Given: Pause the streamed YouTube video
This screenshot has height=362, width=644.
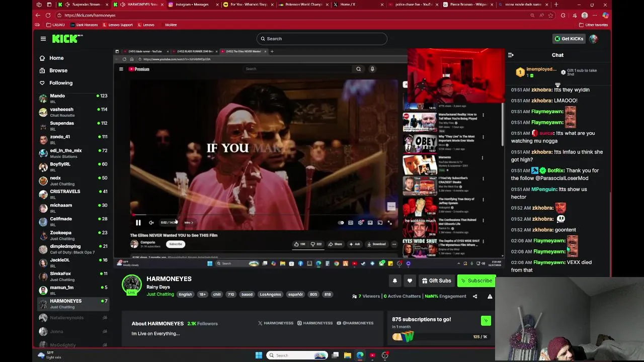Looking at the screenshot, I should [x=138, y=222].
